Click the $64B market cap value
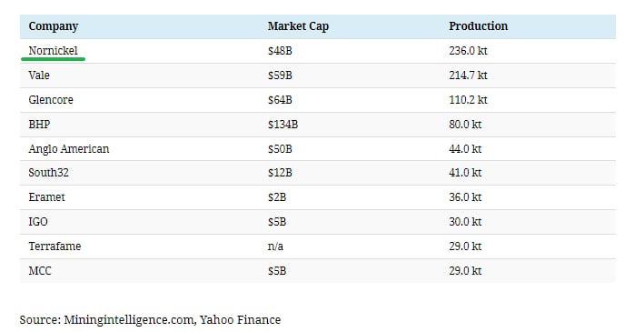The image size is (644, 332). (280, 99)
